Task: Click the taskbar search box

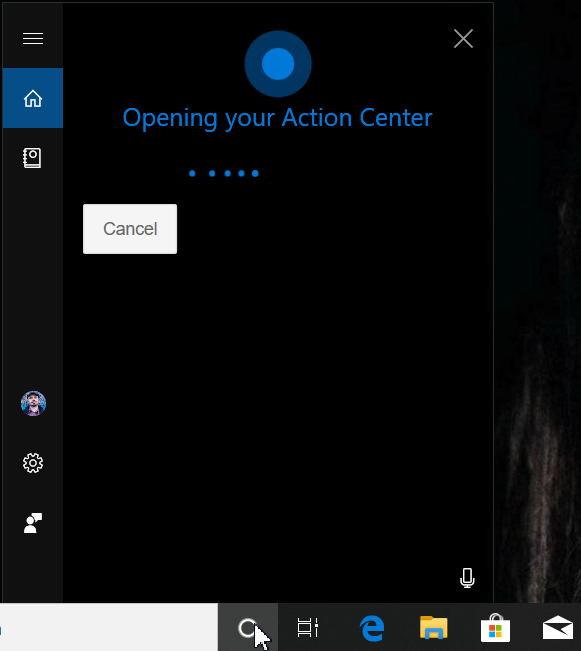Action: pos(109,627)
